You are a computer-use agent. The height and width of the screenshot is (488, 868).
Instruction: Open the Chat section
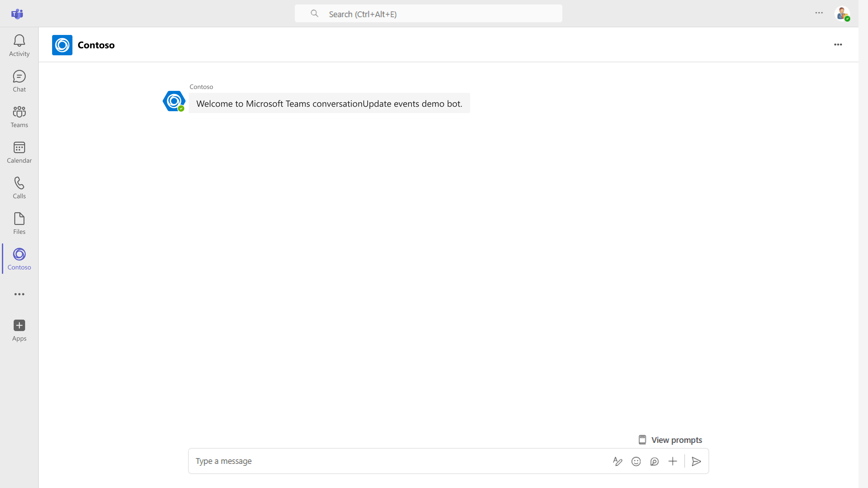pos(19,81)
